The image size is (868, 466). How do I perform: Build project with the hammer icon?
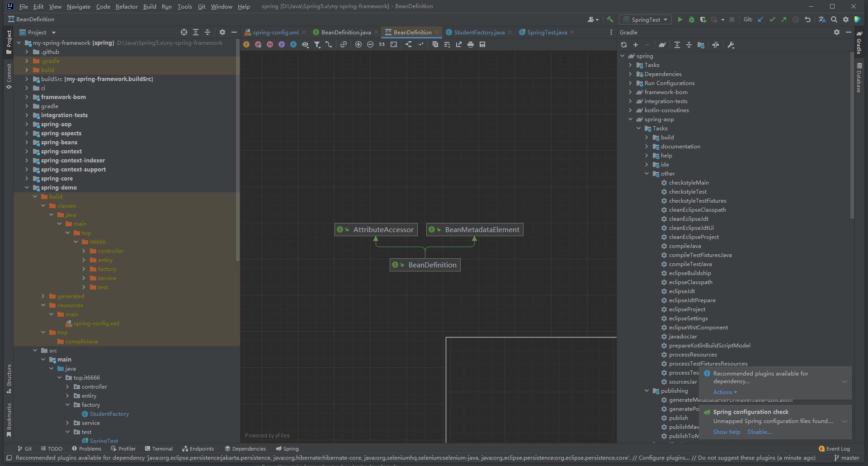(x=610, y=19)
